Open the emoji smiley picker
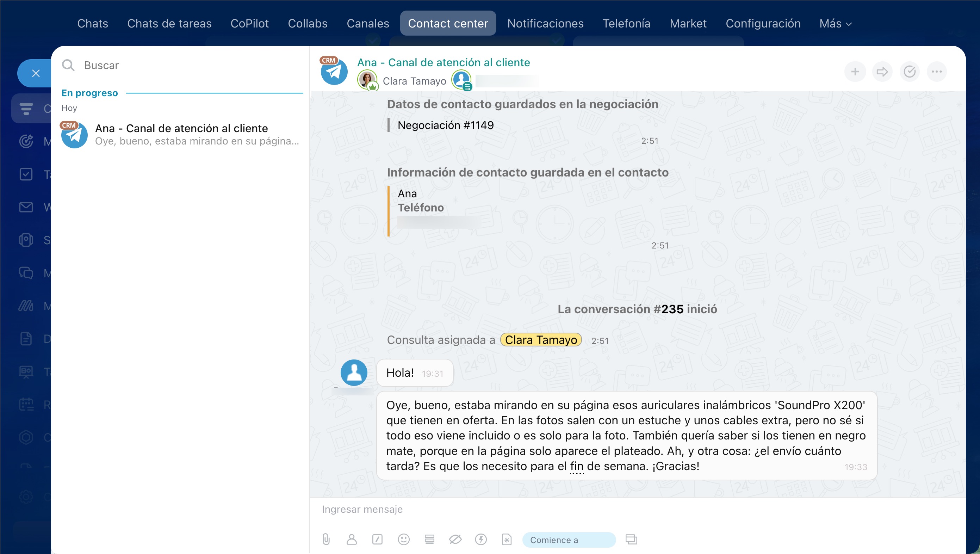 click(x=403, y=539)
